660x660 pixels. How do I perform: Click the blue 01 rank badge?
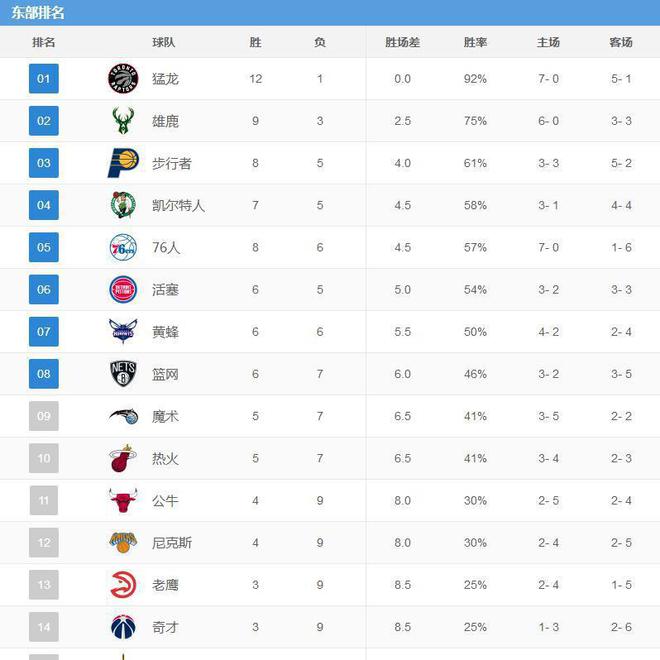pos(44,79)
